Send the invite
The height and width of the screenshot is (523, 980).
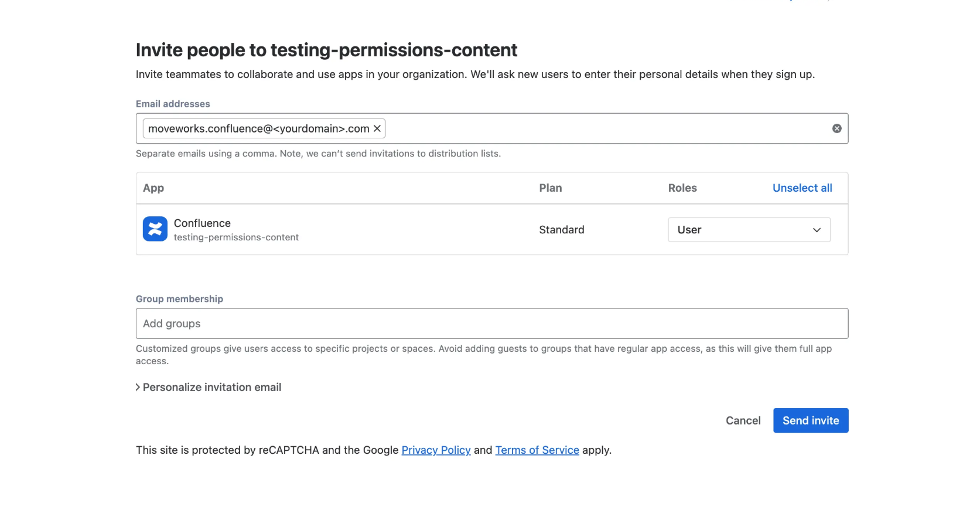[810, 420]
